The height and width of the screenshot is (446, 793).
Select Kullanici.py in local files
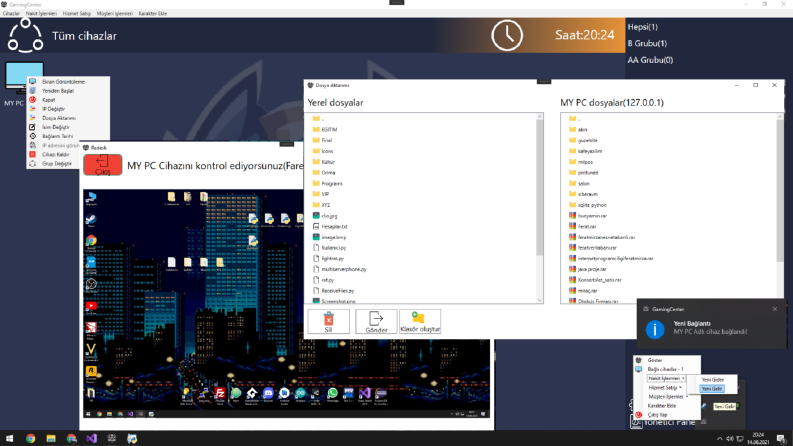[333, 248]
